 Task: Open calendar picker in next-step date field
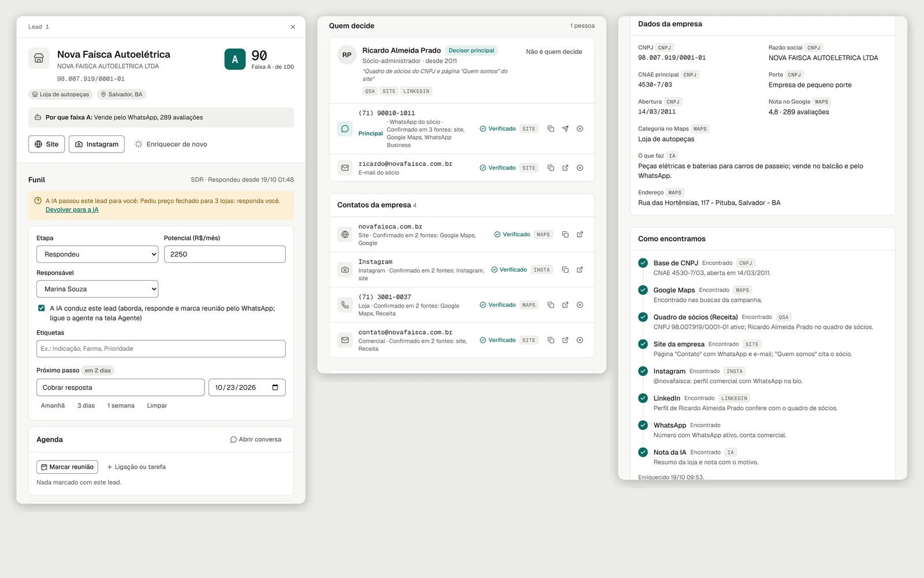coord(275,387)
